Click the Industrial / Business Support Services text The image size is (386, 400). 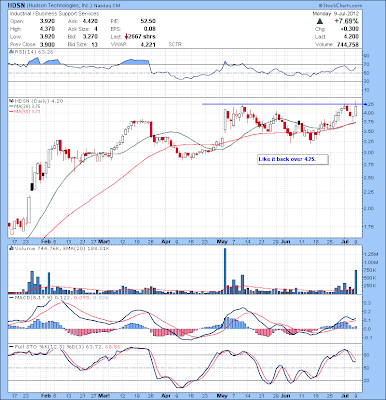pos(54,14)
